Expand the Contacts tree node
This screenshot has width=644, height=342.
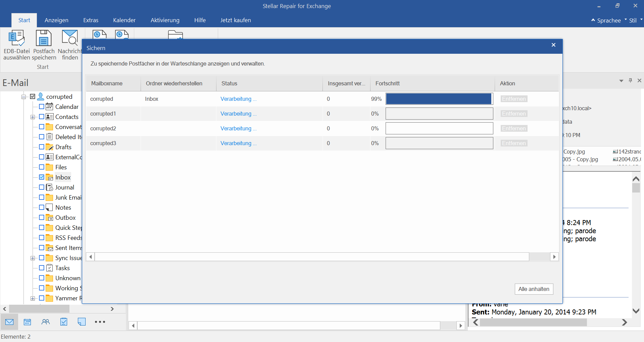(33, 117)
